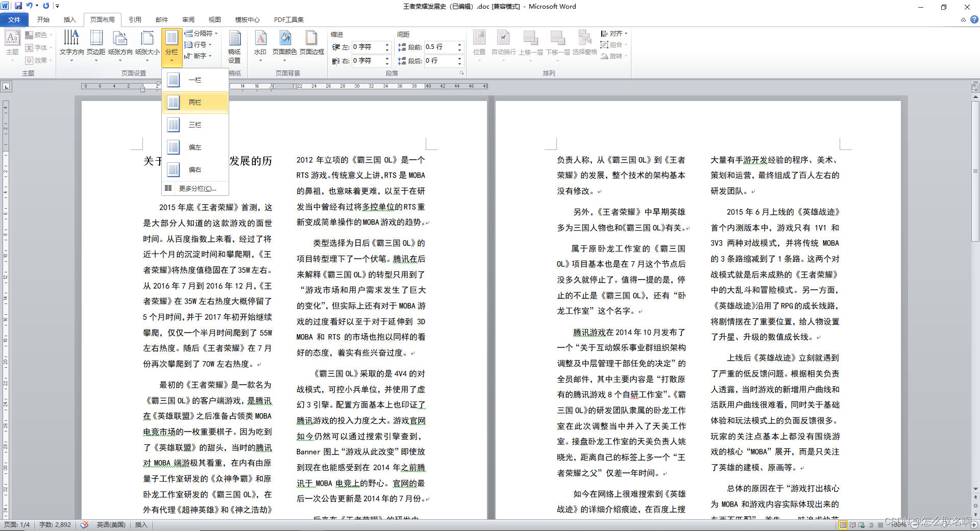Open Margins (页边距) tool
The width and height of the screenshot is (980, 531).
[96, 45]
